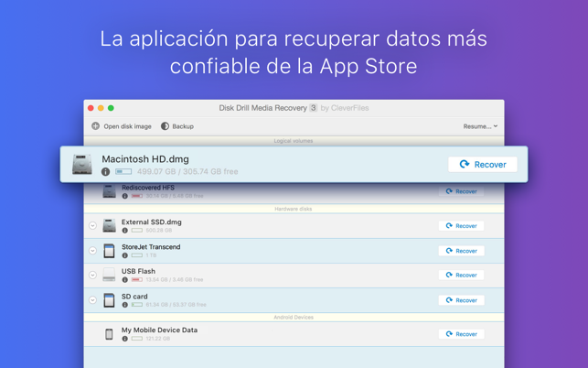This screenshot has height=368, width=588.
Task: Recover the Rediscovered HFS volume
Action: point(461,191)
